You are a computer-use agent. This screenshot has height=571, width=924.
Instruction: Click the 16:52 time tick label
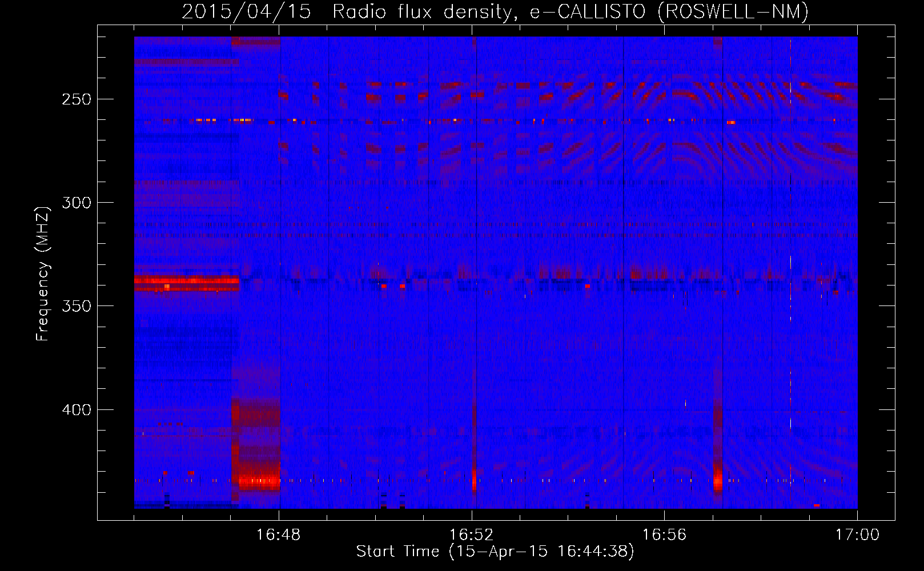click(472, 535)
